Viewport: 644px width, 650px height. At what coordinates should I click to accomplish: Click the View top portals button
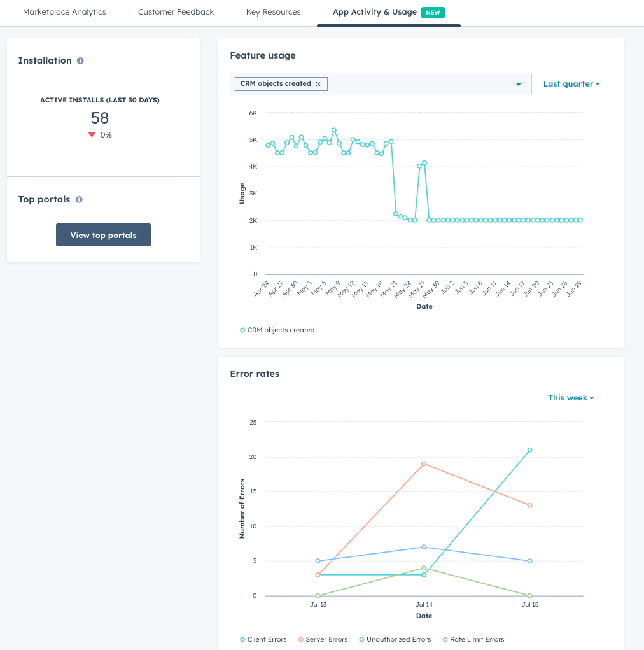pos(103,235)
